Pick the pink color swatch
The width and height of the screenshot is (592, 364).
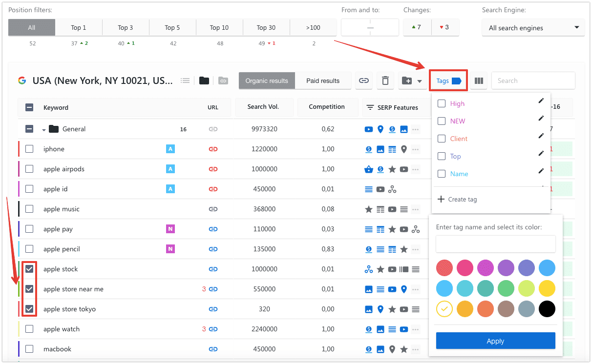point(465,268)
